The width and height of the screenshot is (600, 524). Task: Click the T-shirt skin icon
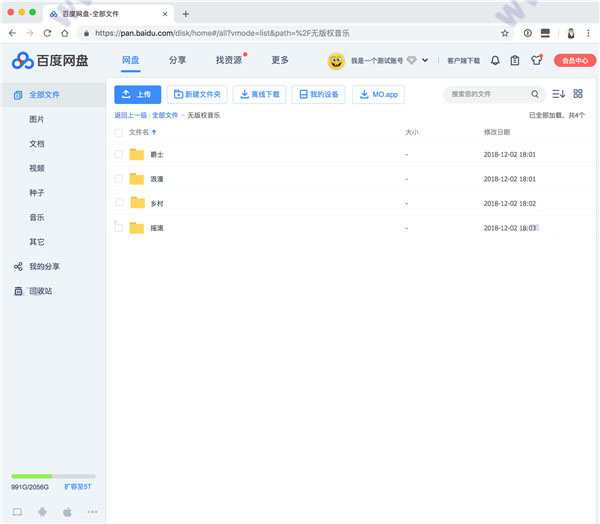pos(536,60)
